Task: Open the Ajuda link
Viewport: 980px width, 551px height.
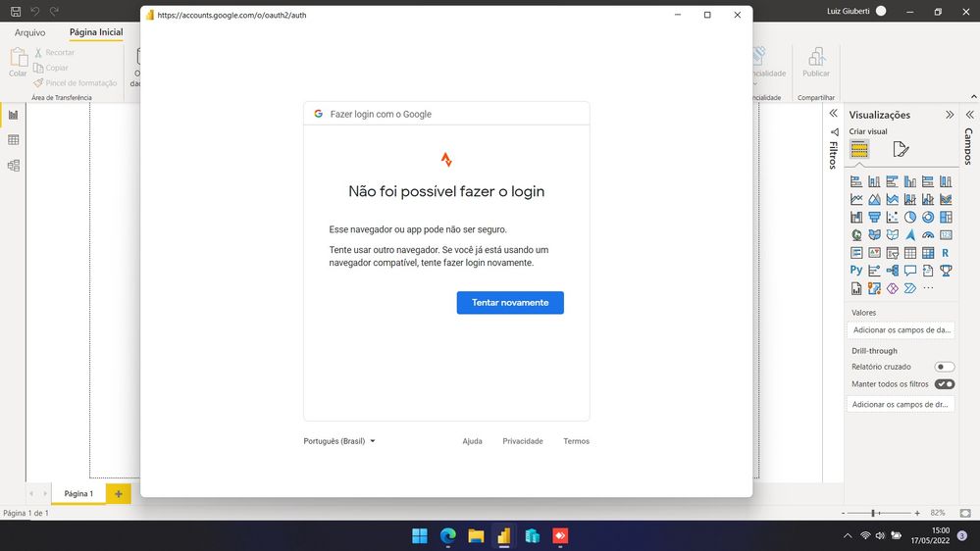Action: 472,441
